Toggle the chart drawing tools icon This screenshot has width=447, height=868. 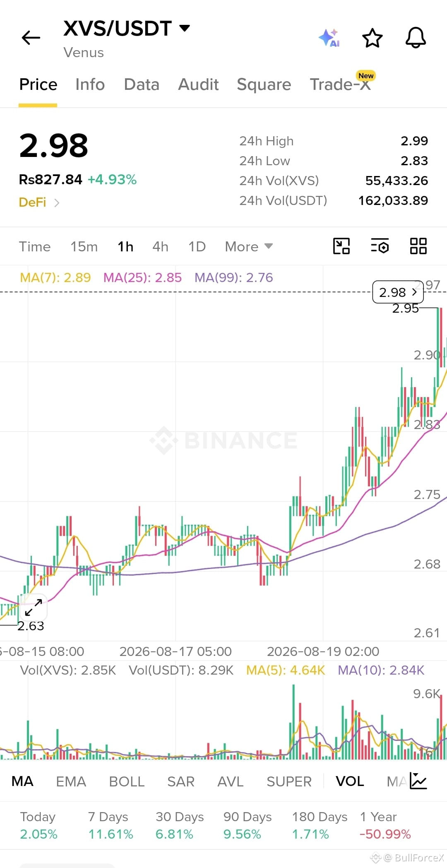click(x=341, y=246)
